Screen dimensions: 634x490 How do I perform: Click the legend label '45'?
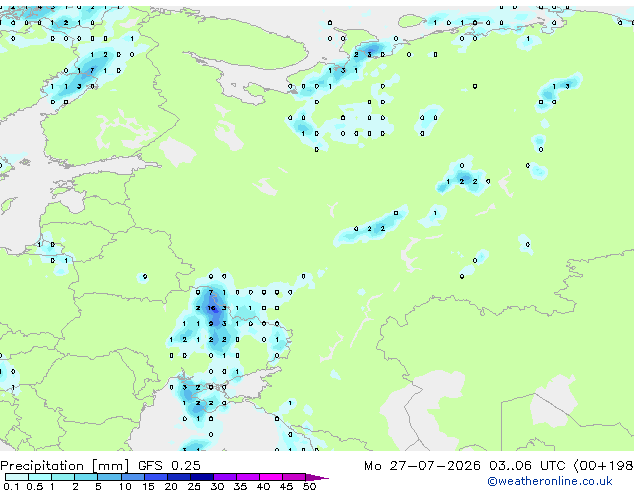click(286, 486)
